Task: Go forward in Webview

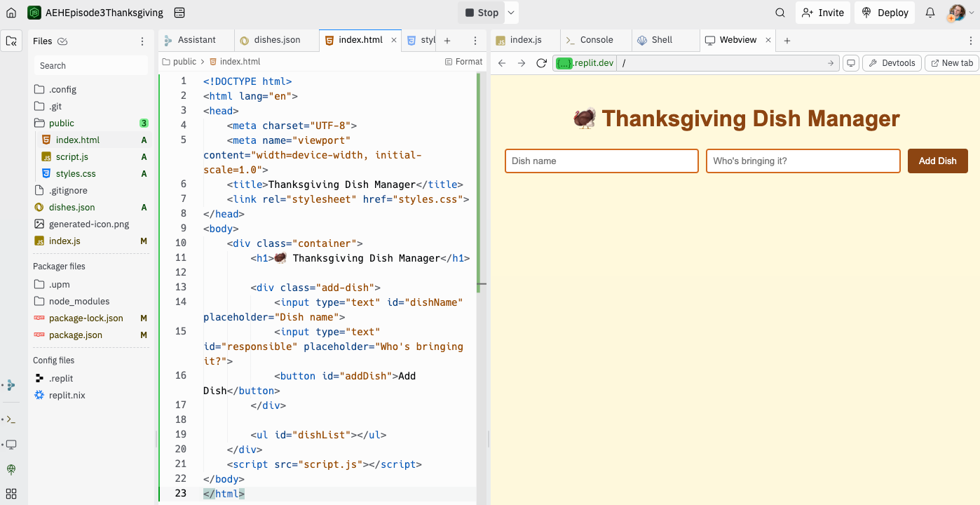Action: [522, 63]
